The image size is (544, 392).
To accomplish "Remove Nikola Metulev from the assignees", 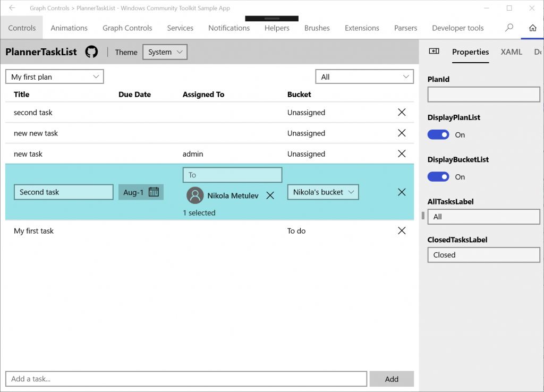I will (x=270, y=195).
